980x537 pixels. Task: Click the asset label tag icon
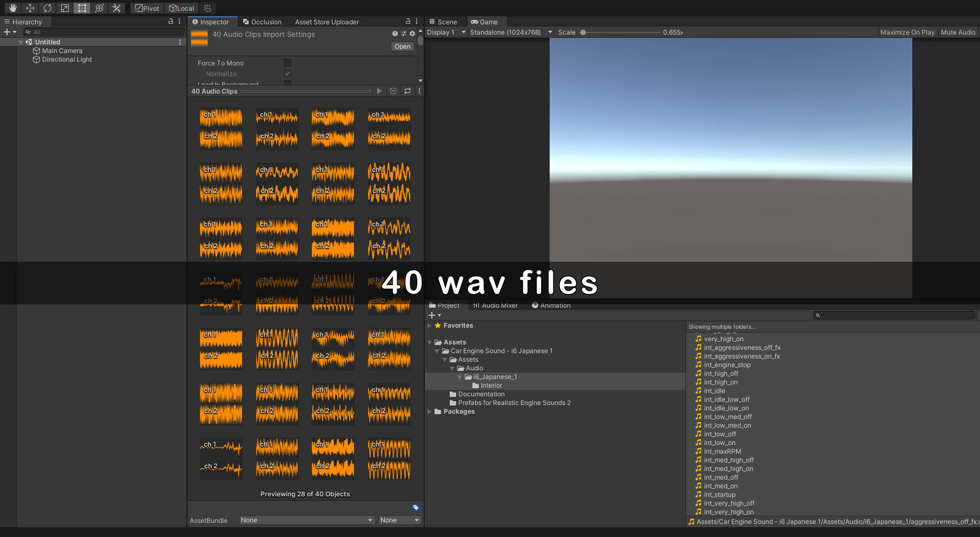(416, 507)
